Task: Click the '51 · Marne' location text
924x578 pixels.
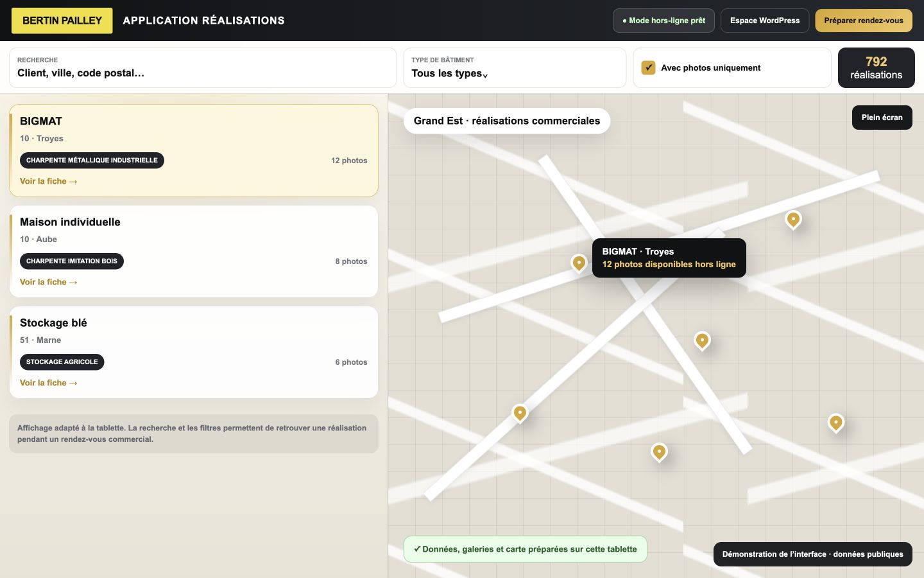Action: pos(40,340)
